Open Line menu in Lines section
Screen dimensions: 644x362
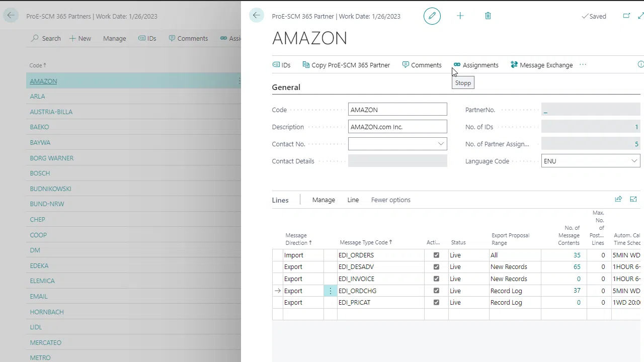[353, 200]
